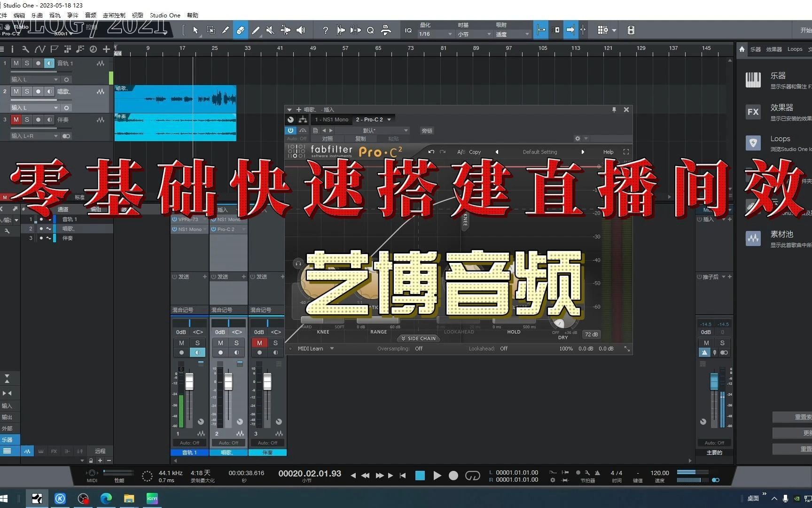Click Help in Pro-C 2
The height and width of the screenshot is (508, 812).
coord(608,152)
